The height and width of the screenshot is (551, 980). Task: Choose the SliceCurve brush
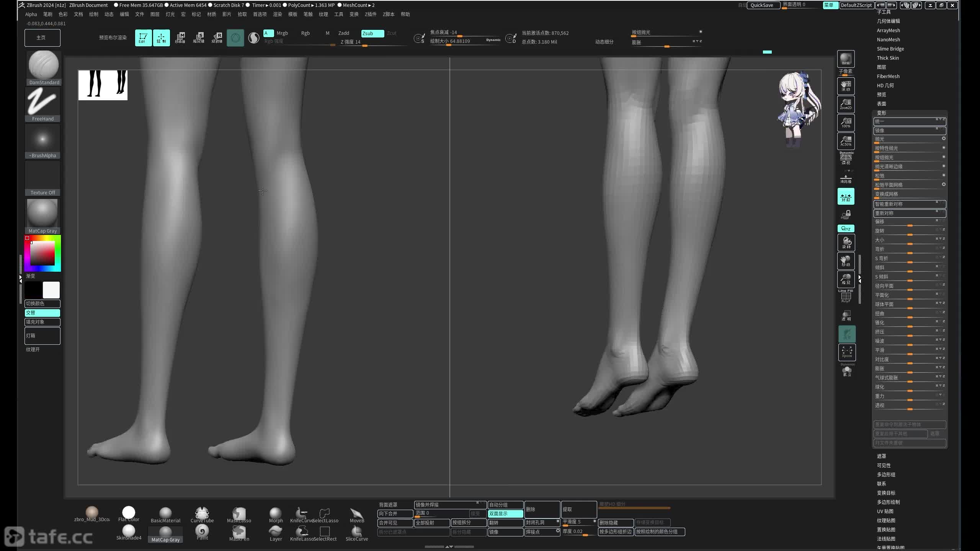click(356, 533)
